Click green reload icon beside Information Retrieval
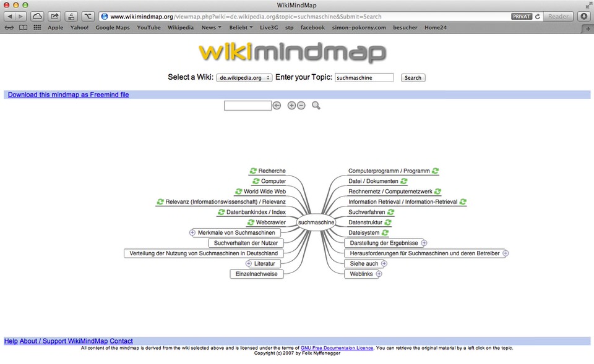This screenshot has width=594, height=364. pos(463,201)
